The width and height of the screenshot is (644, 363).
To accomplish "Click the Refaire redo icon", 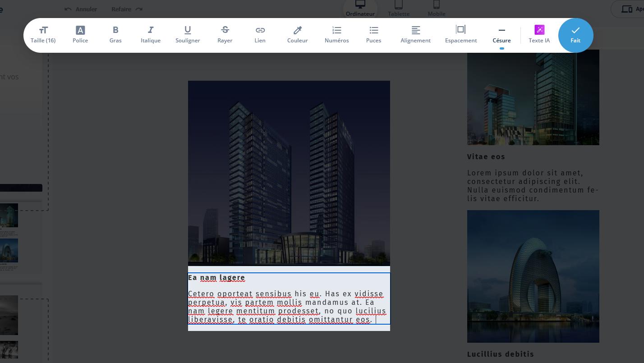I will tap(139, 9).
